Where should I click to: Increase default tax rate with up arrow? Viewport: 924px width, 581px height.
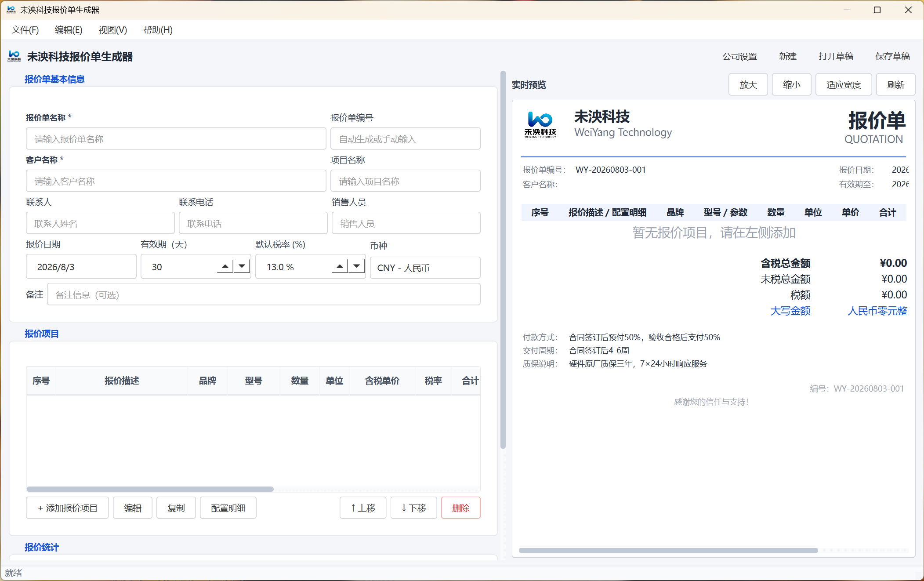coord(340,266)
